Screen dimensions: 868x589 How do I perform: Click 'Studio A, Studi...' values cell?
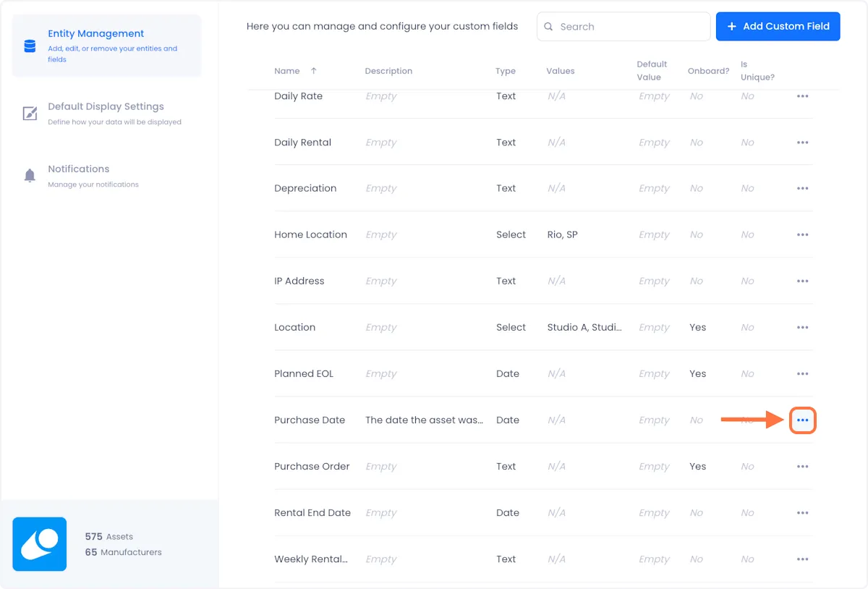(584, 327)
